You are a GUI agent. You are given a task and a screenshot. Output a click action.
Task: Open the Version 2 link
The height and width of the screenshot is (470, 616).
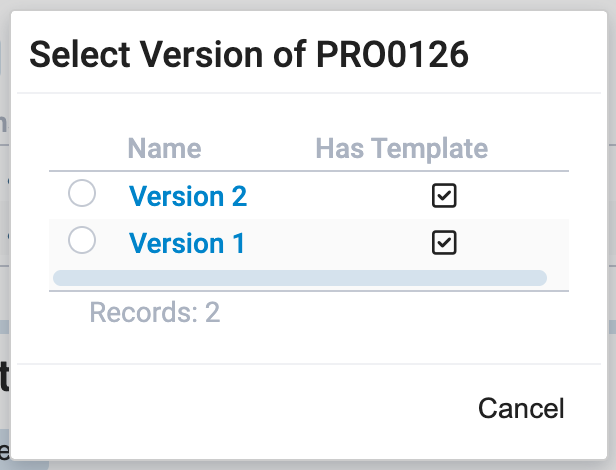[x=188, y=196]
